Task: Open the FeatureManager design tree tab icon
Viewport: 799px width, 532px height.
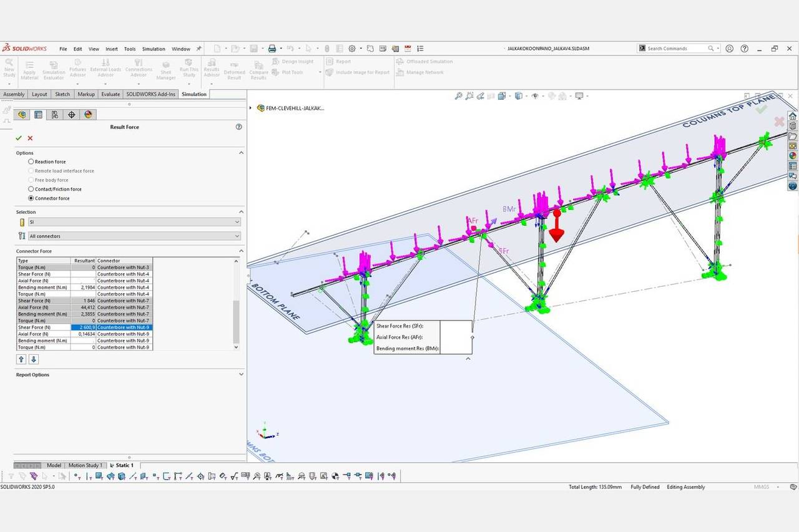Action: click(22, 114)
